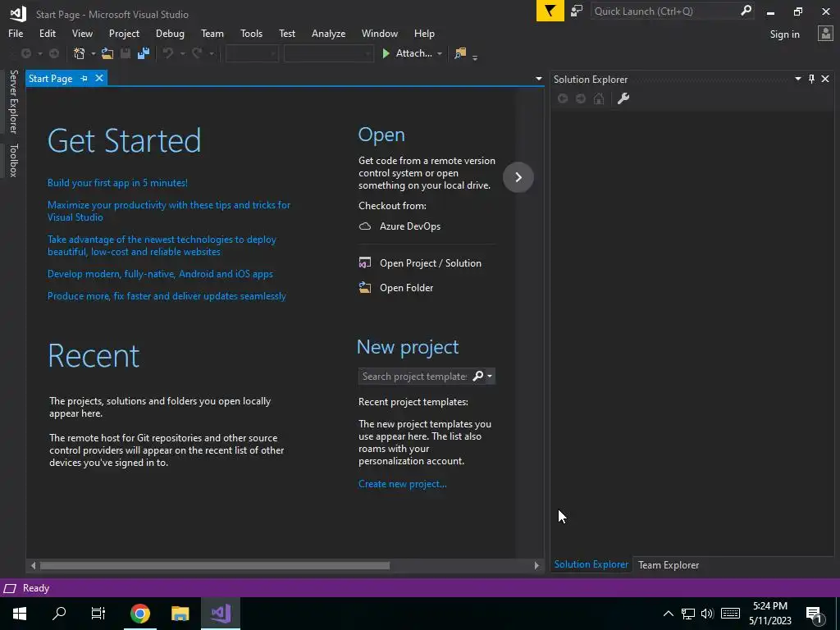Open the New Project icon's dropdown arrow

(x=94, y=53)
